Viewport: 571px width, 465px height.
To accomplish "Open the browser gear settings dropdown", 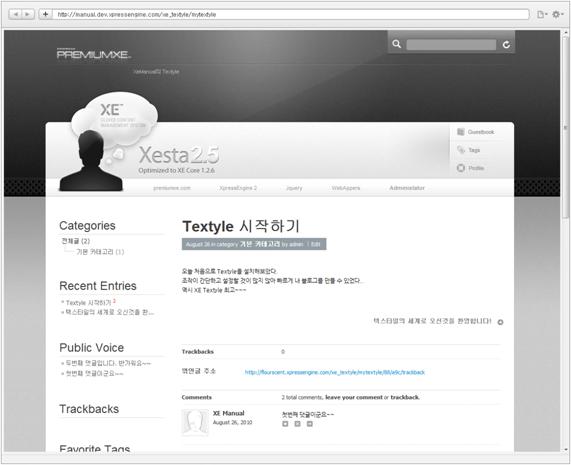I will [x=557, y=14].
